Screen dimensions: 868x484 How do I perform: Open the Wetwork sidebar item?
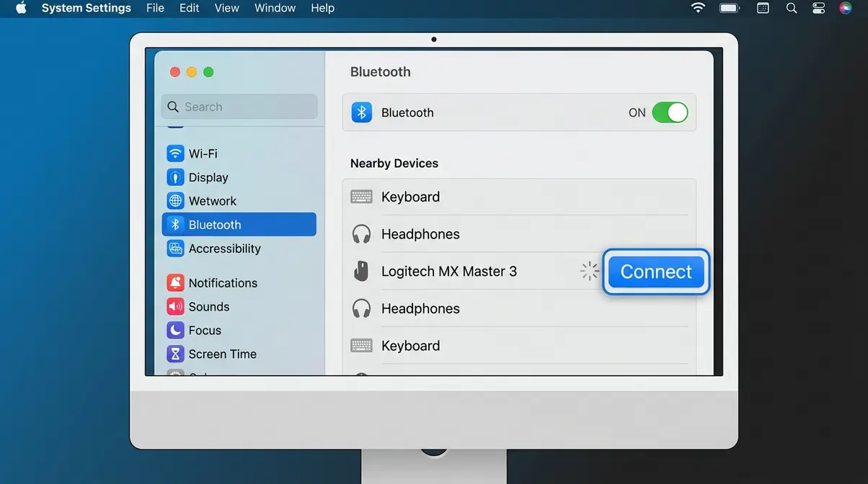coord(239,201)
